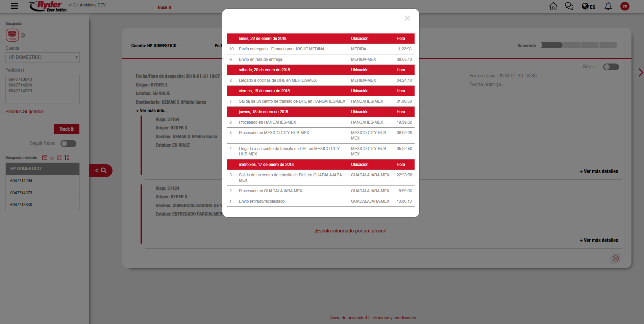Expand Ver más info section

151,111
